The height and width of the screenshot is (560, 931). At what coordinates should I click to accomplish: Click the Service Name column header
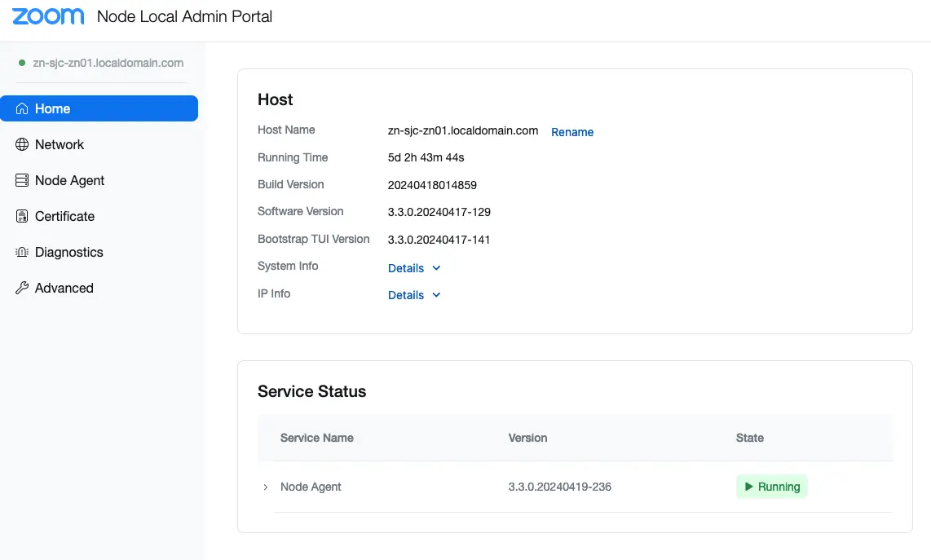point(316,438)
